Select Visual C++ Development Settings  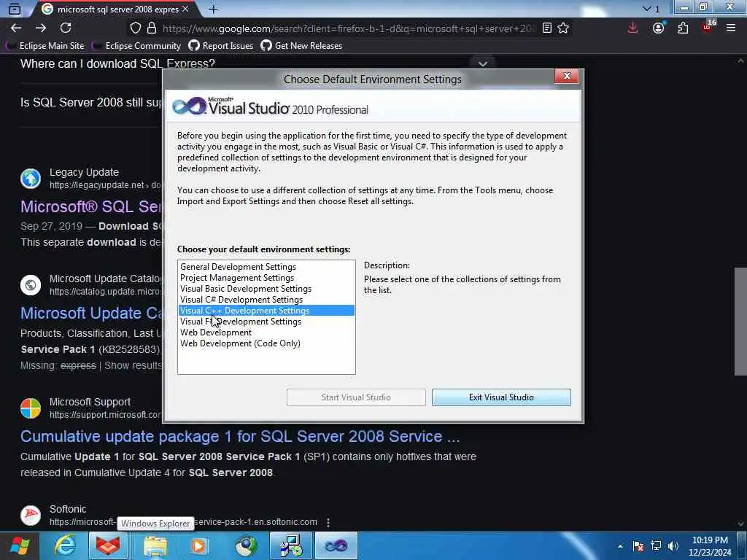266,311
